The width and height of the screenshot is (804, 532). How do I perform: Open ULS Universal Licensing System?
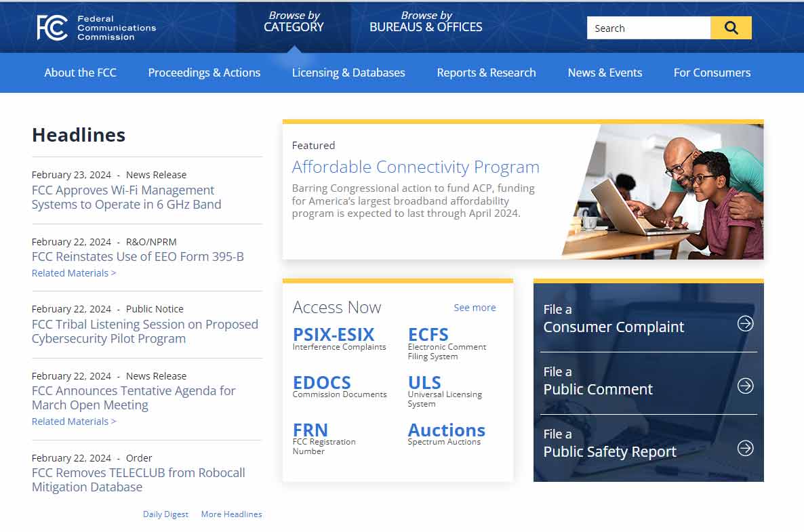coord(445,391)
